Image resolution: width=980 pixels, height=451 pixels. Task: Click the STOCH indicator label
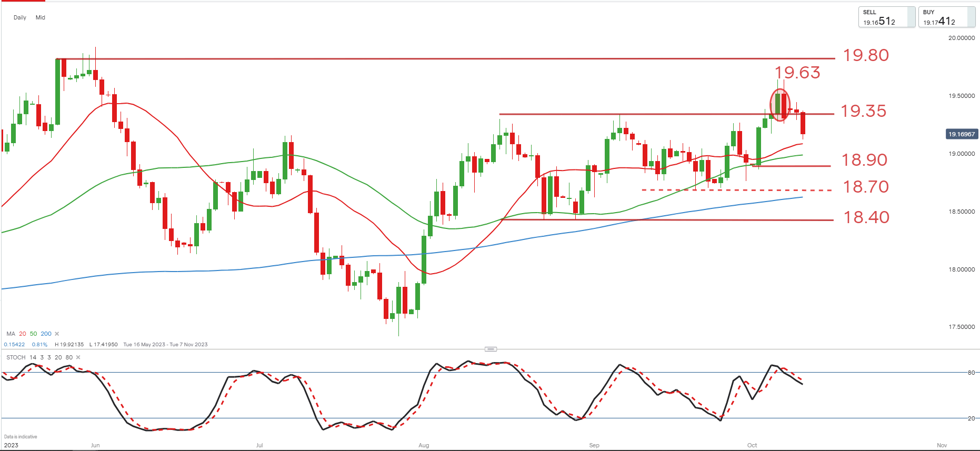coord(16,357)
